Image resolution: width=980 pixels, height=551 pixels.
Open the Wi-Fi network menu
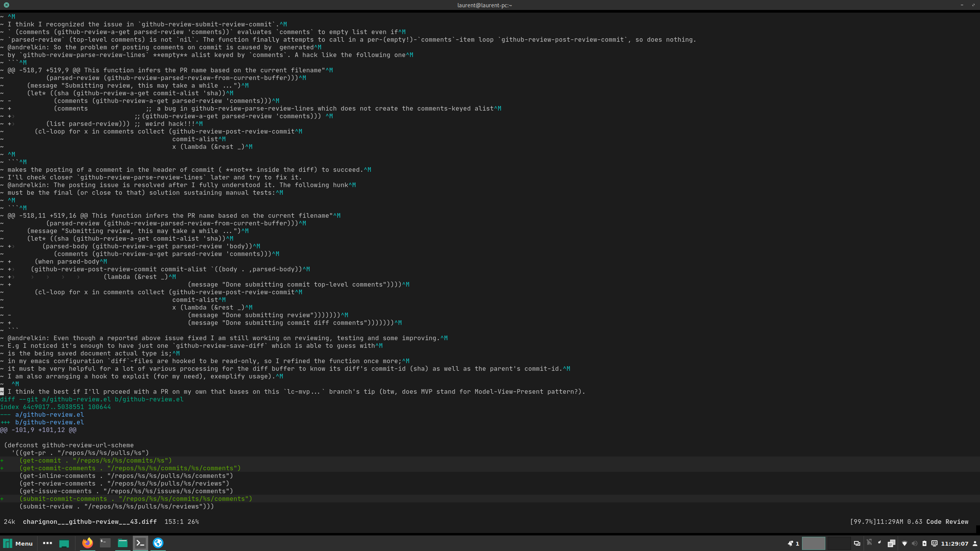(905, 543)
